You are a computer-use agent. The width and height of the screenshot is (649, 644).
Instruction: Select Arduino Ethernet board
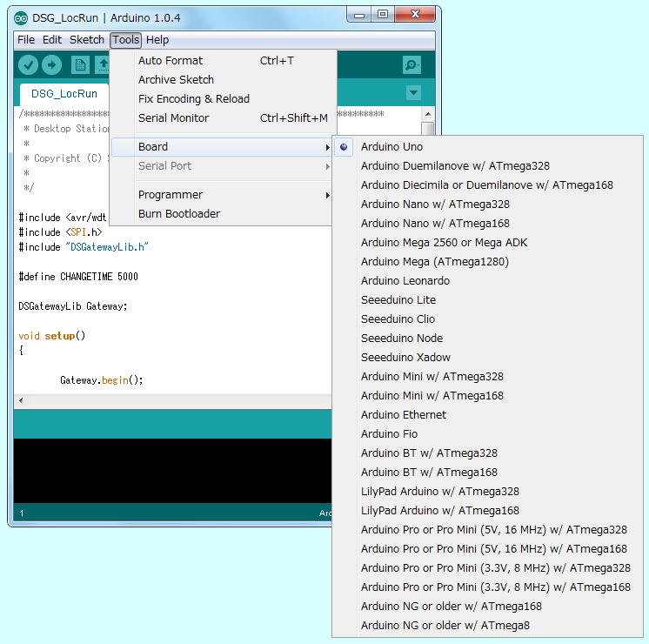point(487,414)
